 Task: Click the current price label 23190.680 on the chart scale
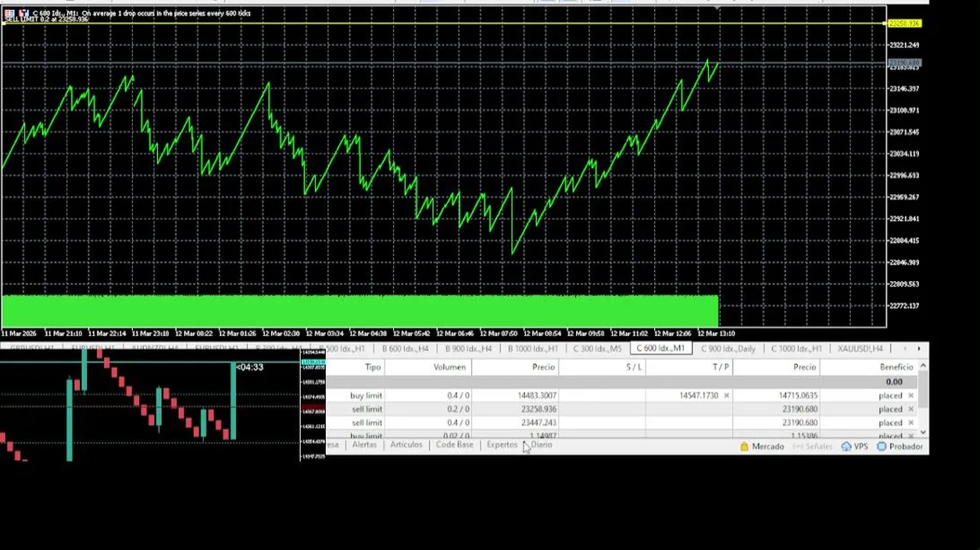(905, 63)
